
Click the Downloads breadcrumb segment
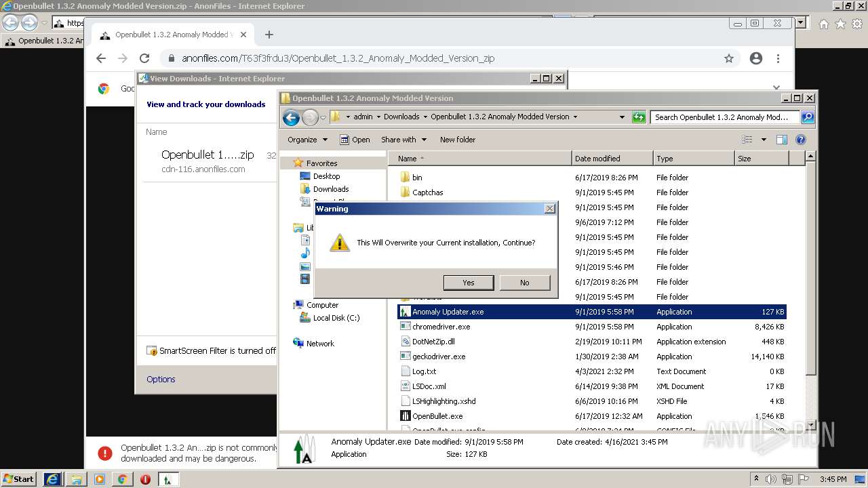401,117
